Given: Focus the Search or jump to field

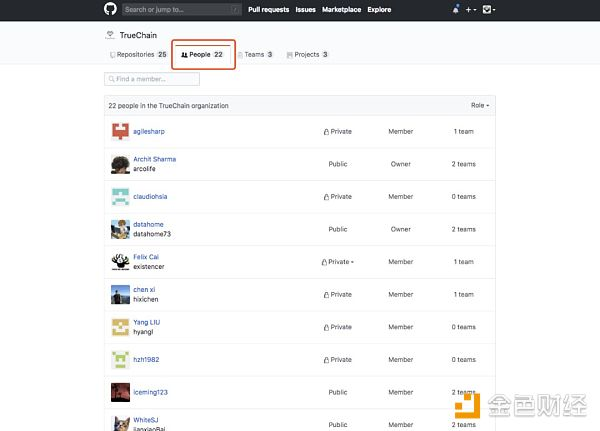Looking at the screenshot, I should pyautogui.click(x=182, y=10).
